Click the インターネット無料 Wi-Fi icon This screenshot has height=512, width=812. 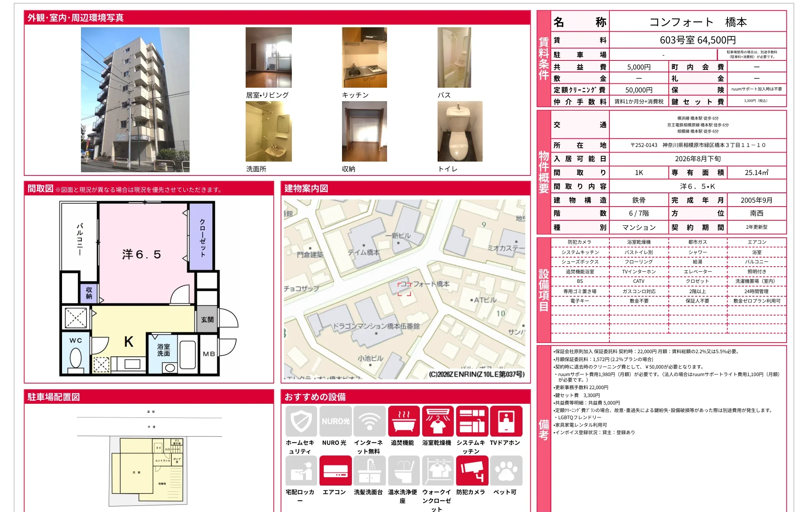pyautogui.click(x=370, y=421)
